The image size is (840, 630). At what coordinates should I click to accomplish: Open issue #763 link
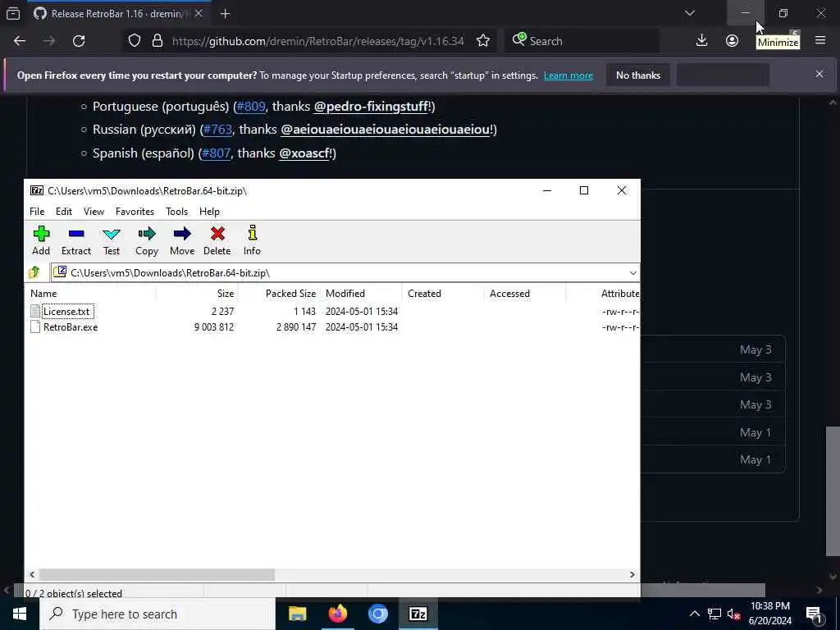click(x=217, y=130)
